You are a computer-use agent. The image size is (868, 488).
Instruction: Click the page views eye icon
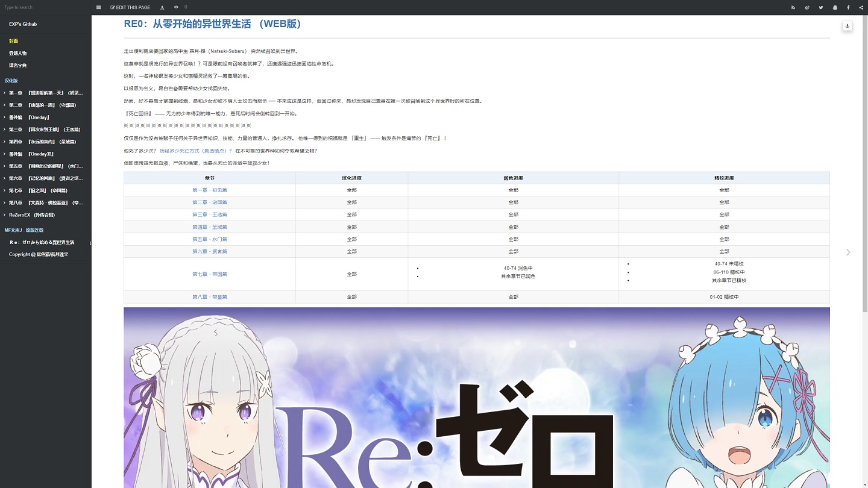tap(176, 7)
